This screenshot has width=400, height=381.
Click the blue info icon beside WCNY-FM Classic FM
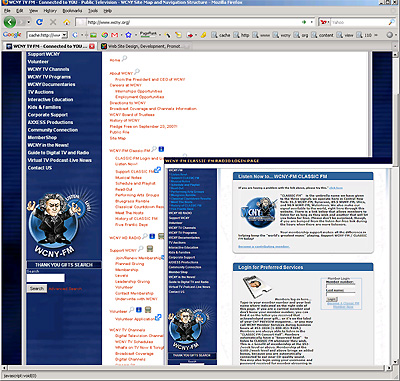coord(161,149)
